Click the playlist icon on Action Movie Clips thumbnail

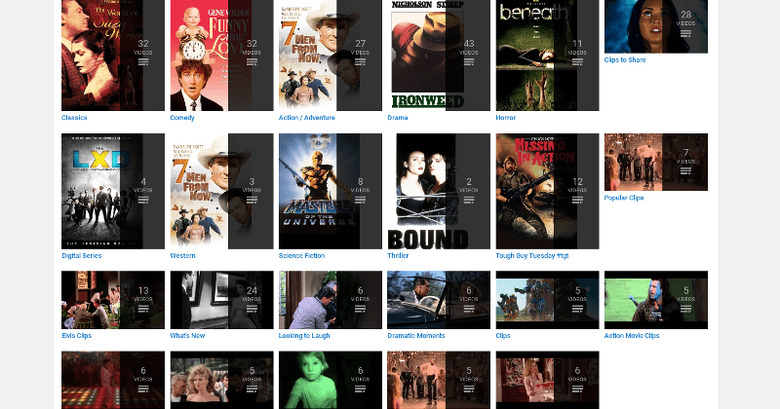pos(686,309)
